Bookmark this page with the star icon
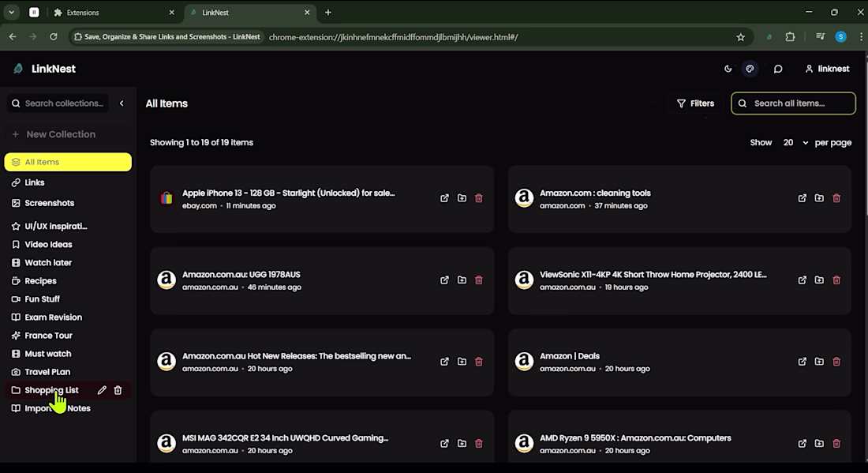 click(x=740, y=37)
